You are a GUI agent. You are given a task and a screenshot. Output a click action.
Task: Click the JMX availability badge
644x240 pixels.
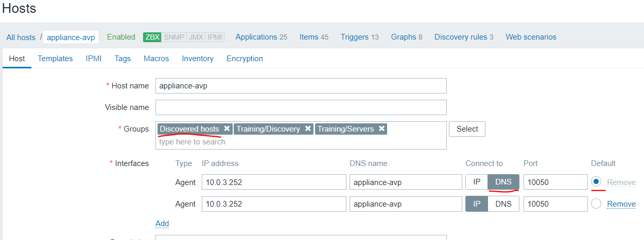click(196, 37)
